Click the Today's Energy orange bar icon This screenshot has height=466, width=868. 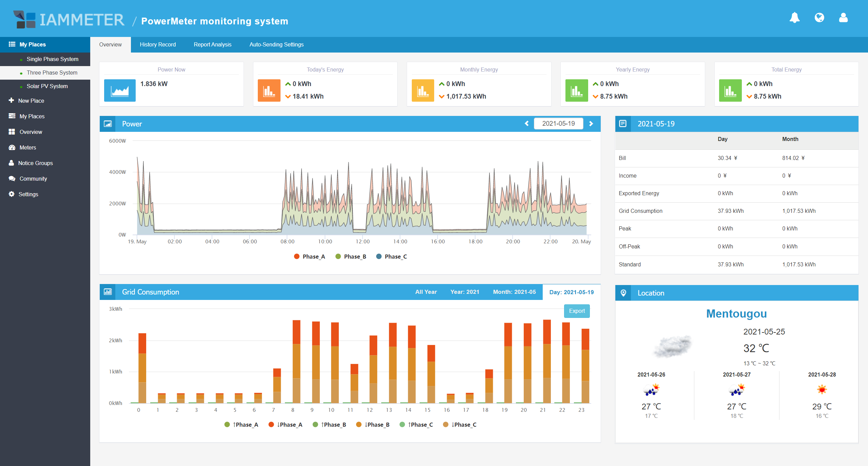coord(269,90)
